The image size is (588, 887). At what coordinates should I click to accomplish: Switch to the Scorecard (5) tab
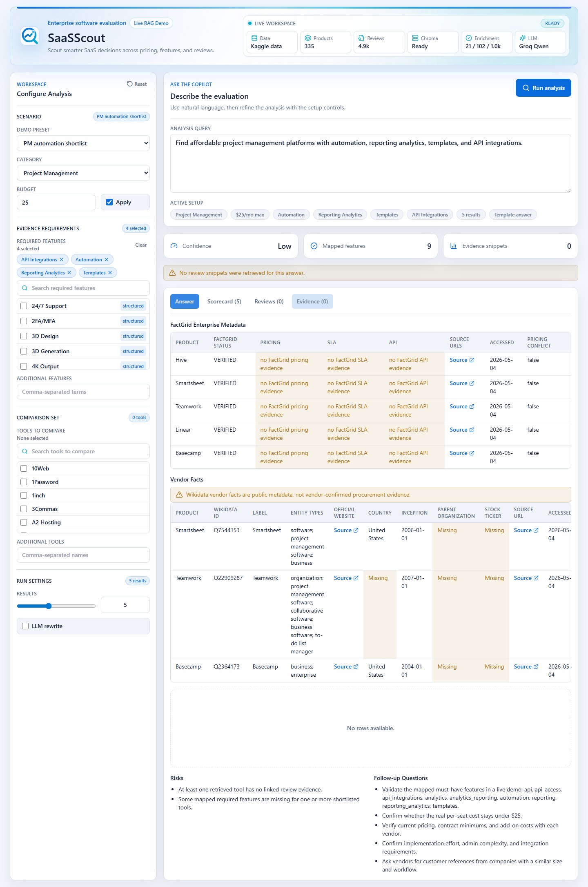click(x=224, y=301)
